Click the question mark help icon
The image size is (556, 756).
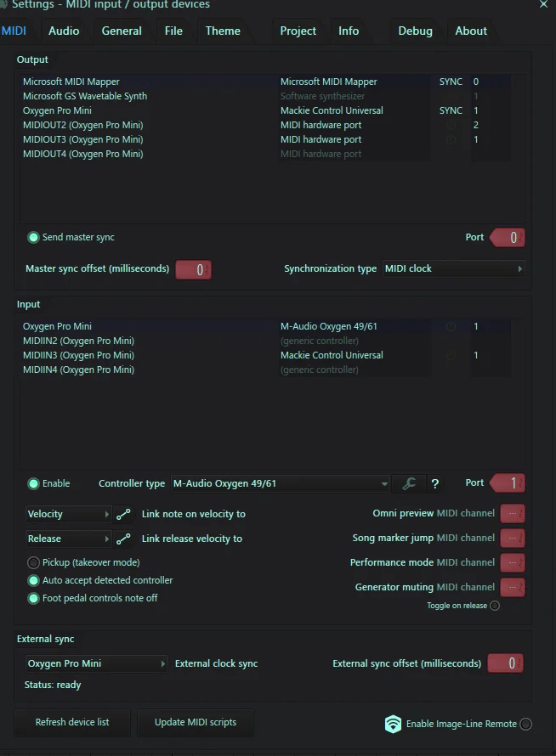pos(435,483)
